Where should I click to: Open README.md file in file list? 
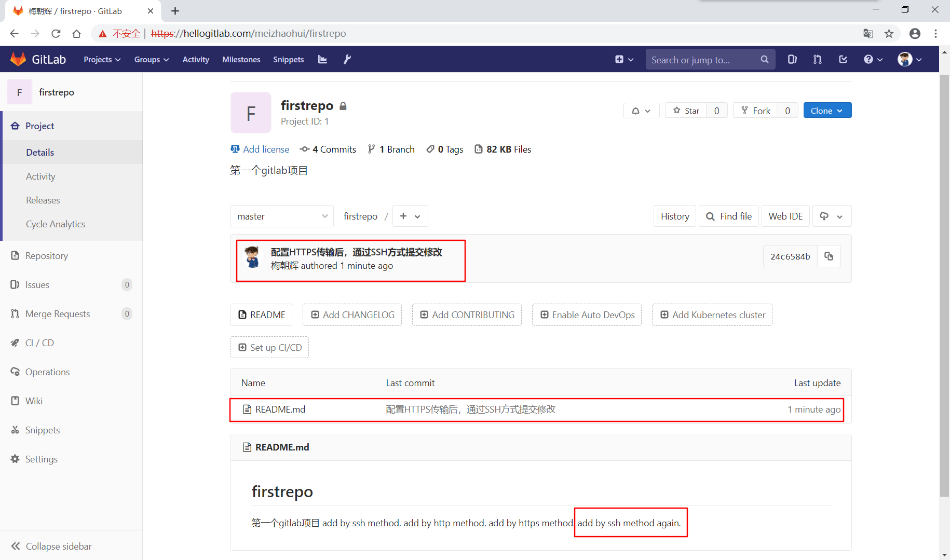click(280, 409)
